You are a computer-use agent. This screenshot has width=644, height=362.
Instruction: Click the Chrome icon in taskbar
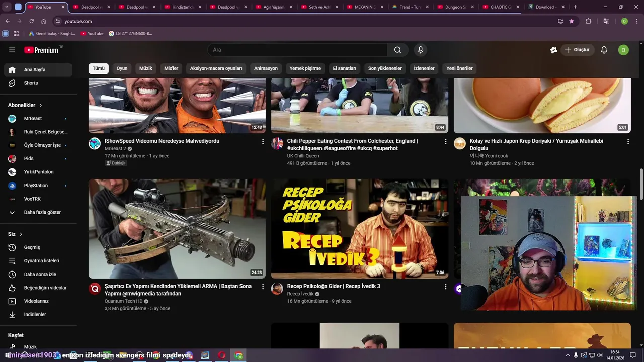(x=238, y=355)
